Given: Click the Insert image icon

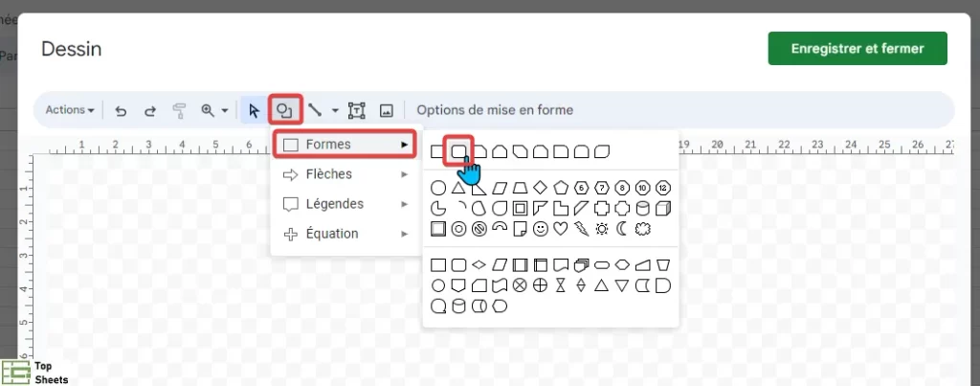Looking at the screenshot, I should click(x=387, y=111).
